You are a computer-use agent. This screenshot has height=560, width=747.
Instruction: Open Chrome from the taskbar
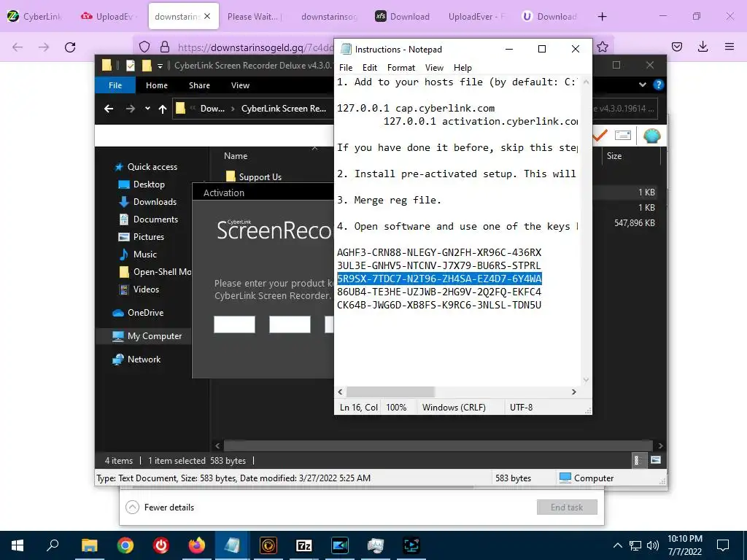(125, 545)
